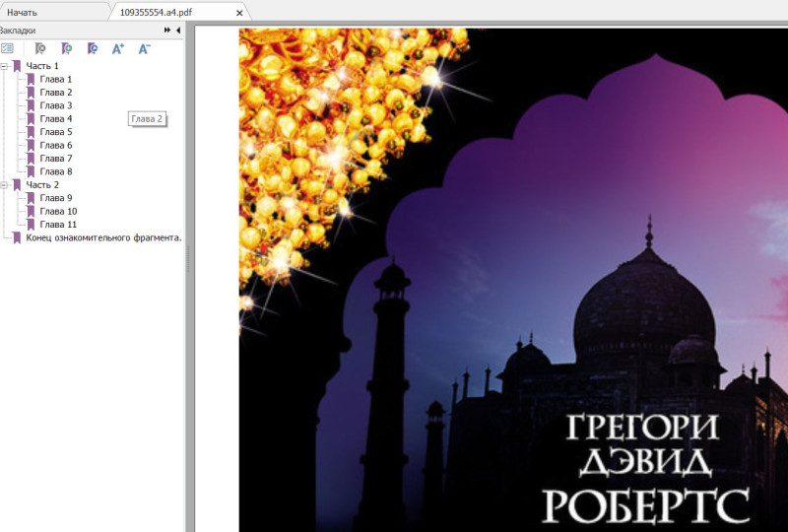
Task: Hide the bookmarks panel with the left arrow
Action: pos(178,31)
